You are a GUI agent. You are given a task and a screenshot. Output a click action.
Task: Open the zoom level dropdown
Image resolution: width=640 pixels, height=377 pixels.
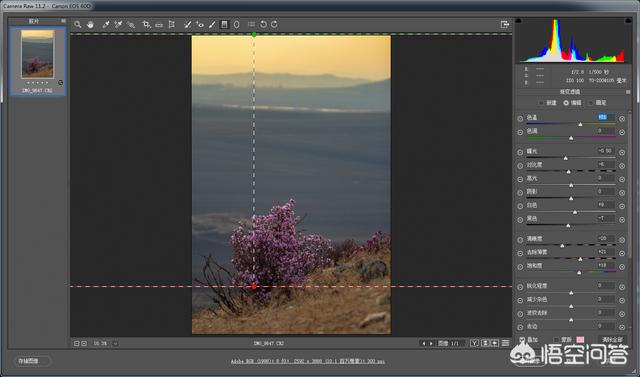pos(116,344)
